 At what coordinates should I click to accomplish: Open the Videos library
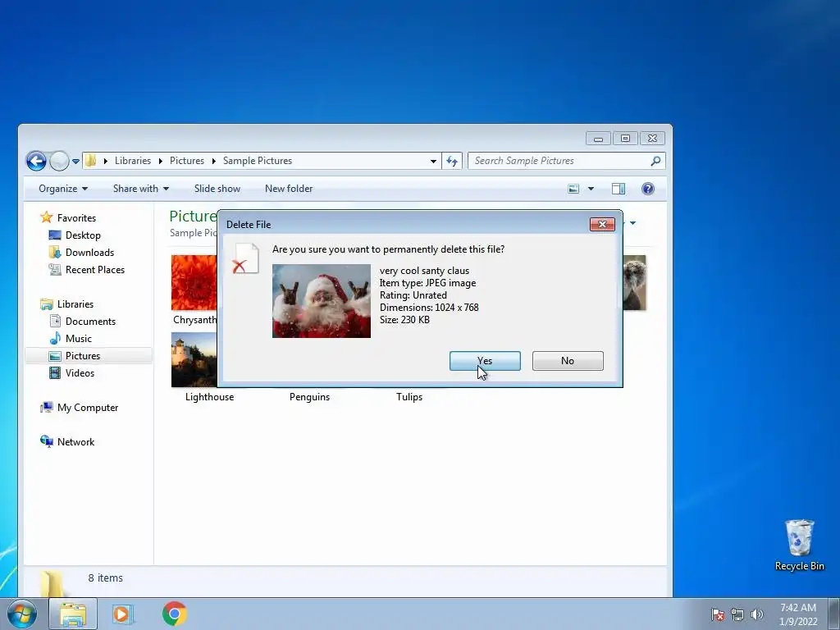(x=80, y=373)
